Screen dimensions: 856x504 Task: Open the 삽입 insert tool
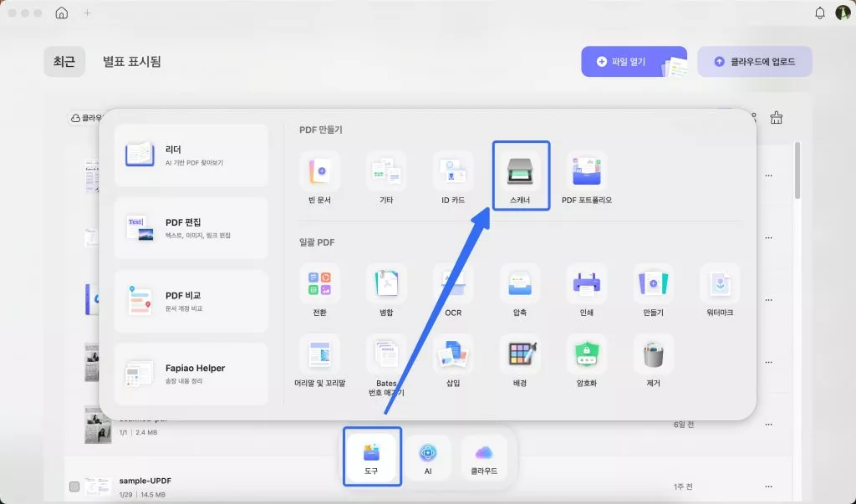453,361
